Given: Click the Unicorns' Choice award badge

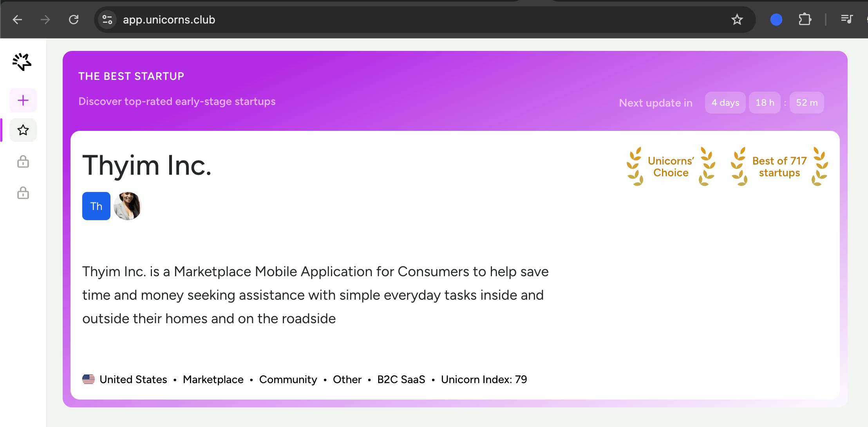Looking at the screenshot, I should [671, 167].
